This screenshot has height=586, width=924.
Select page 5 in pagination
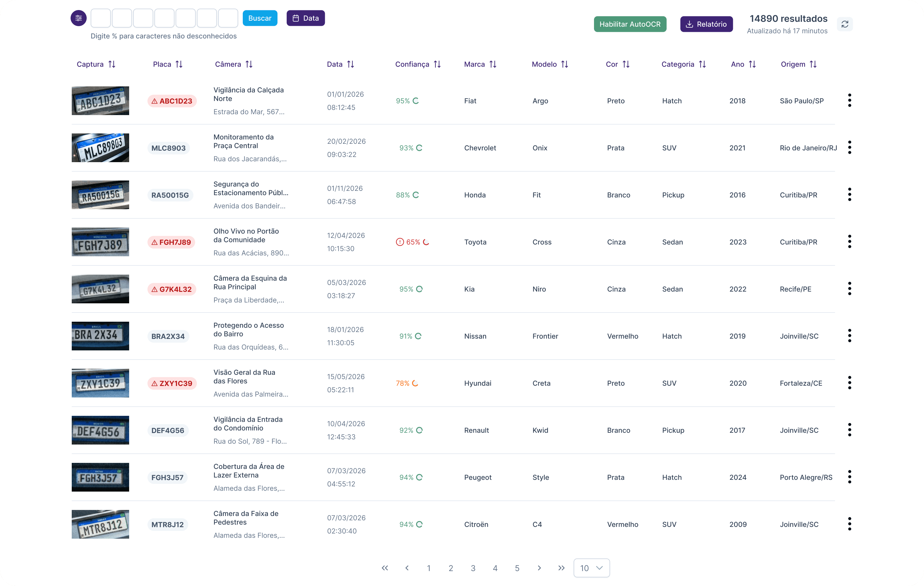coord(517,568)
